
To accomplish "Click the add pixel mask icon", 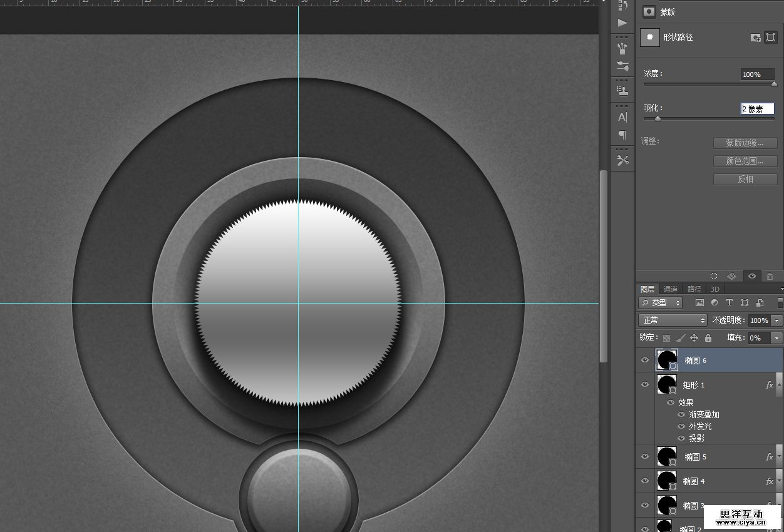I will click(x=756, y=38).
